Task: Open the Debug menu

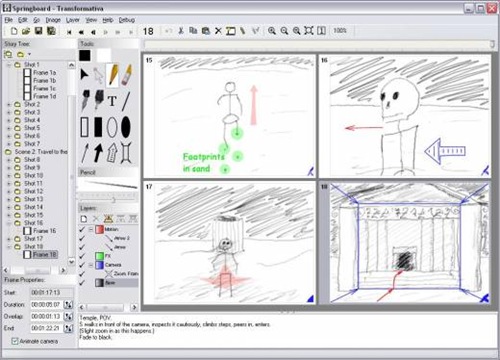Action: 127,20
